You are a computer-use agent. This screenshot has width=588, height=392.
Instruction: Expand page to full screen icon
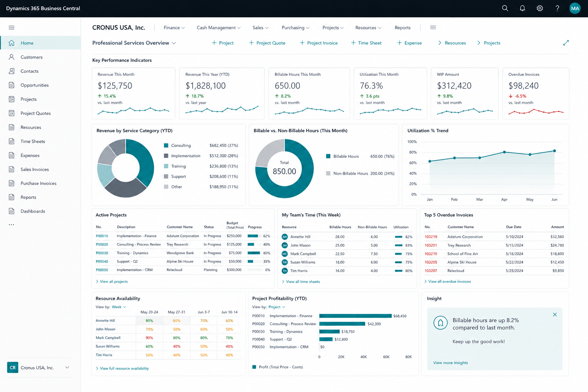pyautogui.click(x=566, y=43)
